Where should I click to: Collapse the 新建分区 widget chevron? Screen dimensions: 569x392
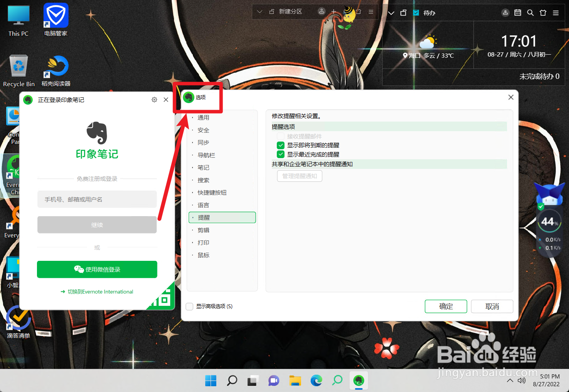(259, 12)
